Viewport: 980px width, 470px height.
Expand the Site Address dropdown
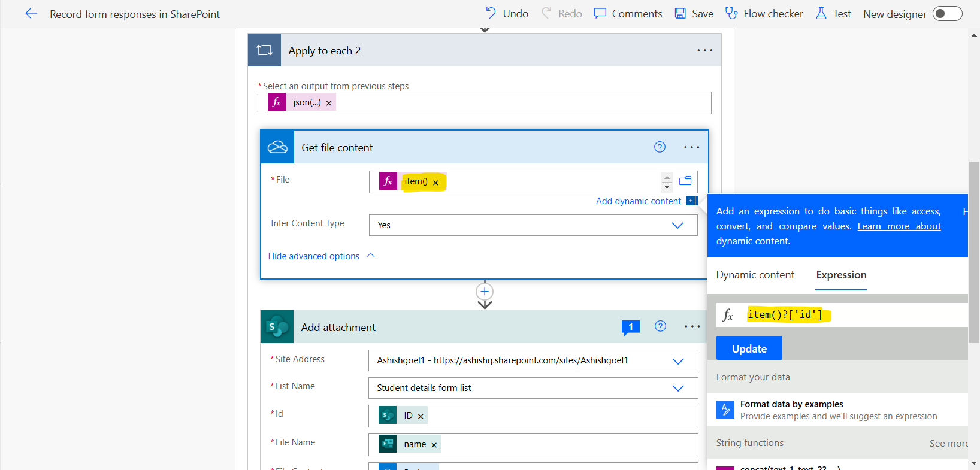tap(677, 361)
